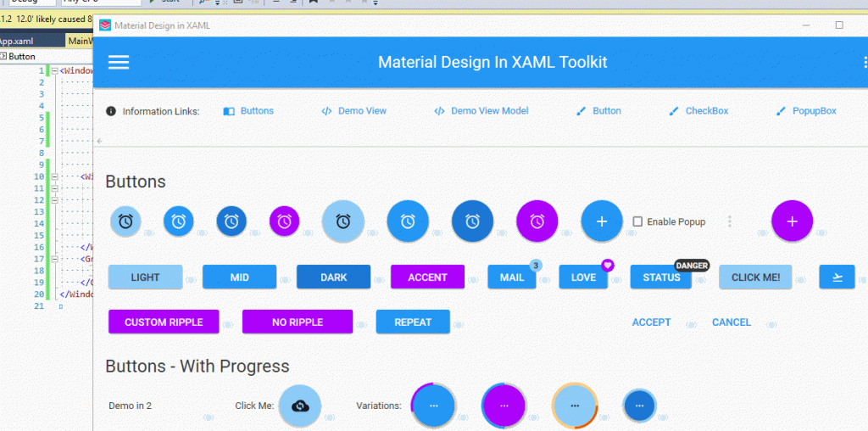Click the small mid-blue alarm button
Viewport: 868px width, 431px height.
[178, 221]
